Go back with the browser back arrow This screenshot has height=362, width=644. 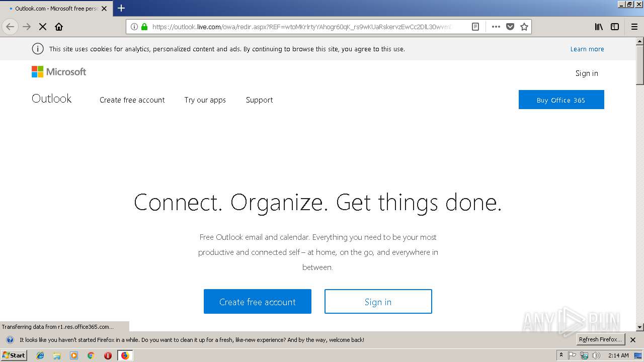(x=10, y=27)
